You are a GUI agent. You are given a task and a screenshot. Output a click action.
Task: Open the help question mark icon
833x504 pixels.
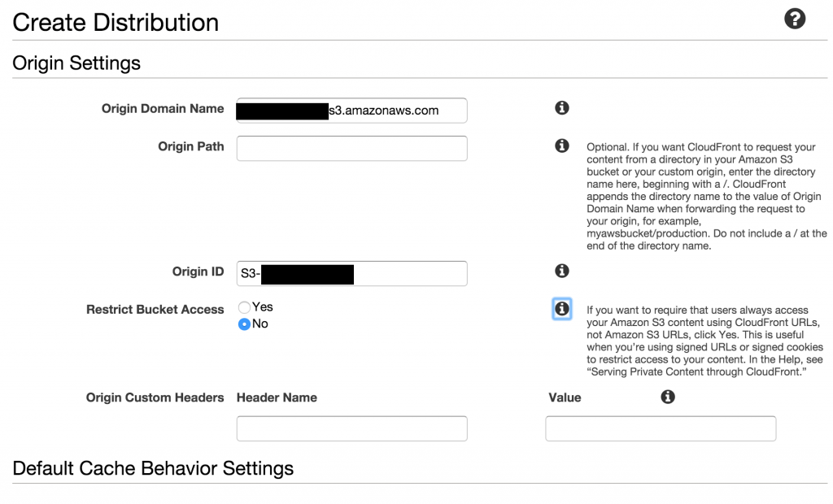click(795, 20)
